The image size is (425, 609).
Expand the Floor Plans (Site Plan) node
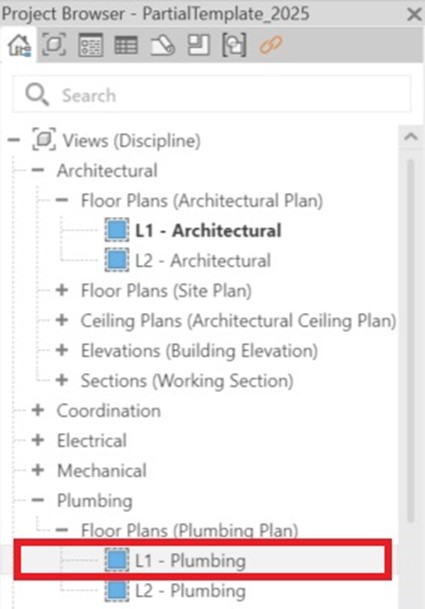click(62, 290)
